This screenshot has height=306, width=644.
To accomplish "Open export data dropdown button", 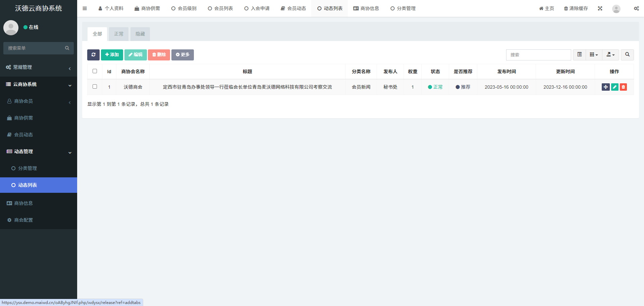I will point(610,55).
